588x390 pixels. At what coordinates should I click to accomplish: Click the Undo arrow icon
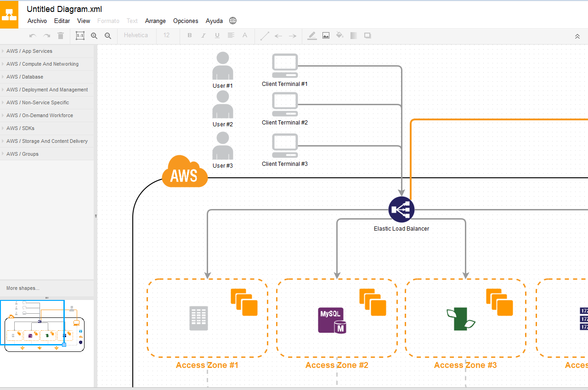[x=32, y=35]
